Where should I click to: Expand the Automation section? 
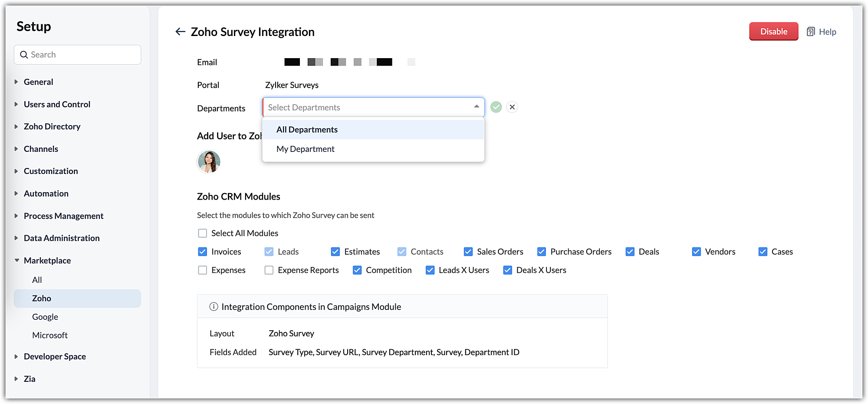click(16, 194)
